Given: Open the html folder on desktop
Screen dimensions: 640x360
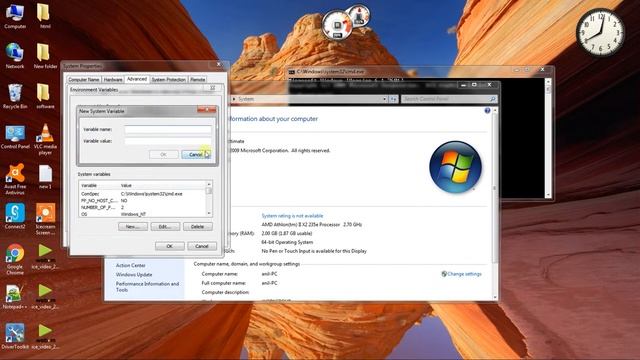Looking at the screenshot, I should point(44,16).
